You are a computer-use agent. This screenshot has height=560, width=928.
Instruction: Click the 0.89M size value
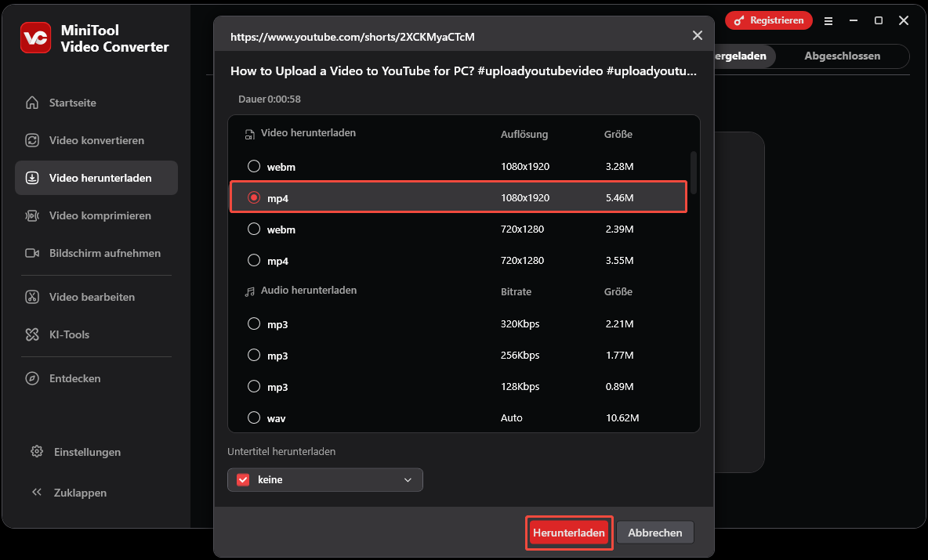(x=620, y=386)
